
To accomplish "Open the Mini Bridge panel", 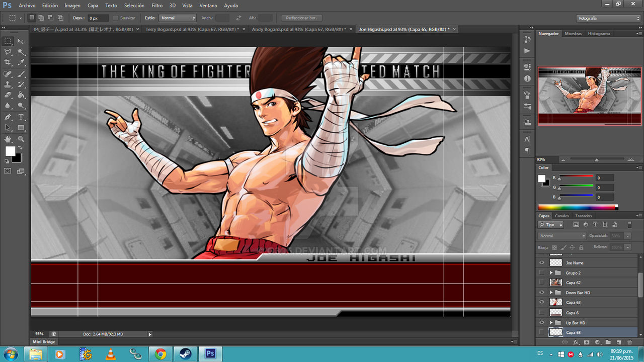I will pyautogui.click(x=44, y=342).
